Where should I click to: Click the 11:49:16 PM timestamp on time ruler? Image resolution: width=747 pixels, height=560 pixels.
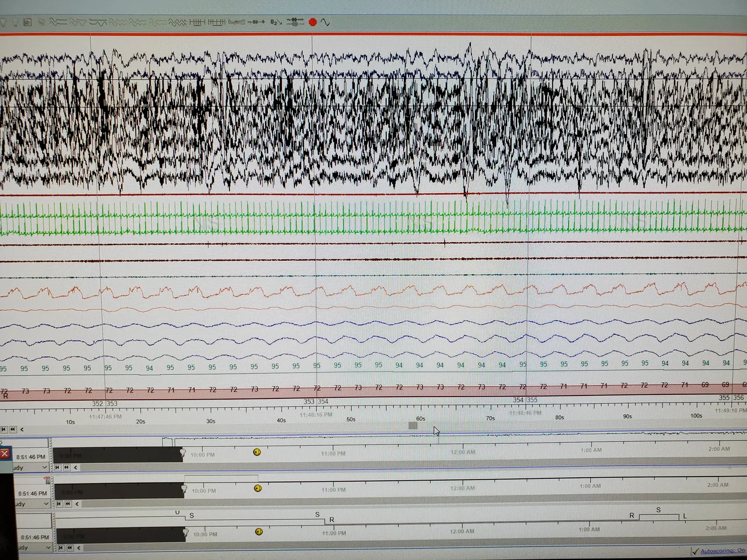click(x=732, y=411)
